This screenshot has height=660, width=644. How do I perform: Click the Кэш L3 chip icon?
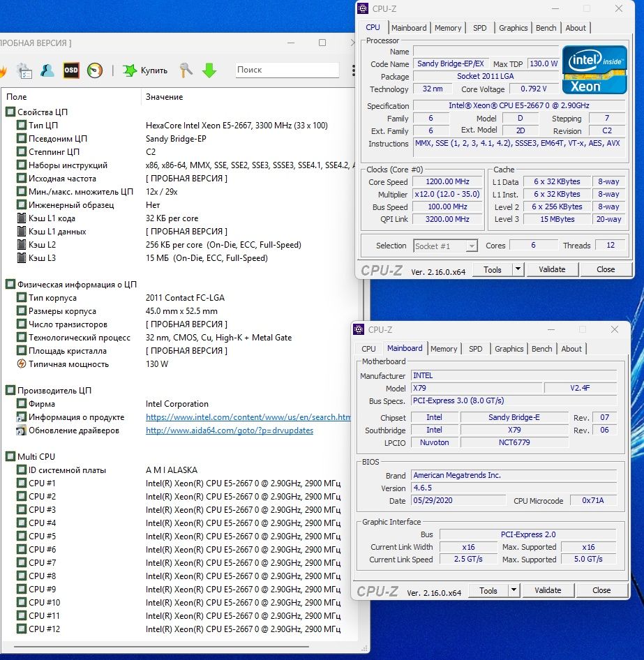point(22,258)
